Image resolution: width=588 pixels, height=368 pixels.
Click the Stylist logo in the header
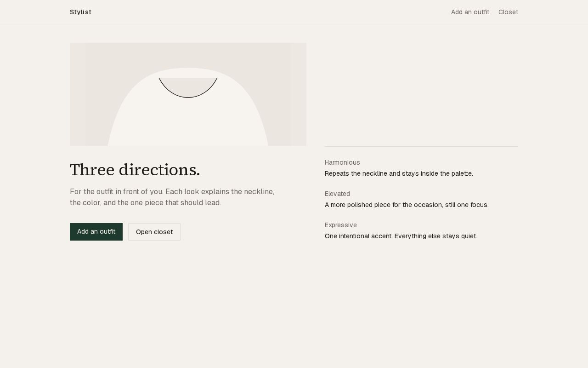click(x=80, y=12)
